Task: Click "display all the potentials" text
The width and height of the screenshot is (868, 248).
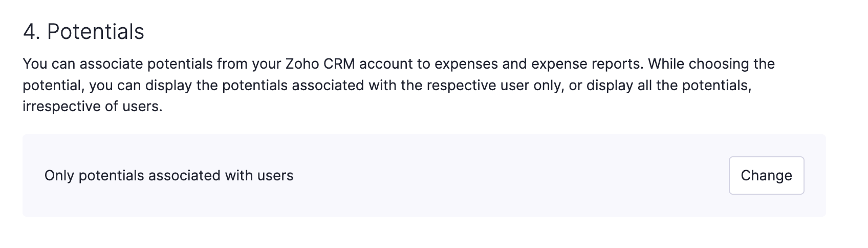Action: (668, 86)
